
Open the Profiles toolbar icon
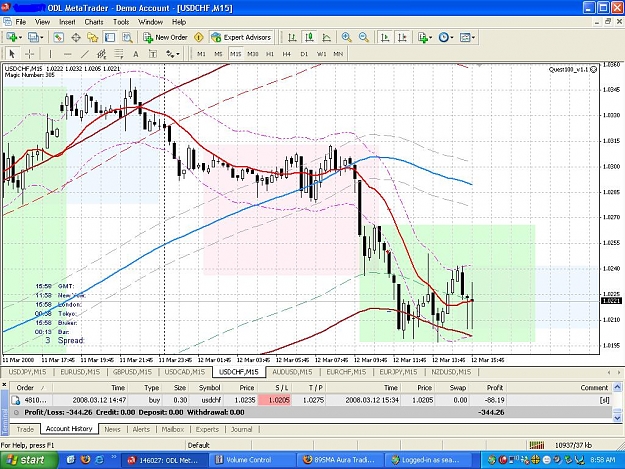click(33, 37)
